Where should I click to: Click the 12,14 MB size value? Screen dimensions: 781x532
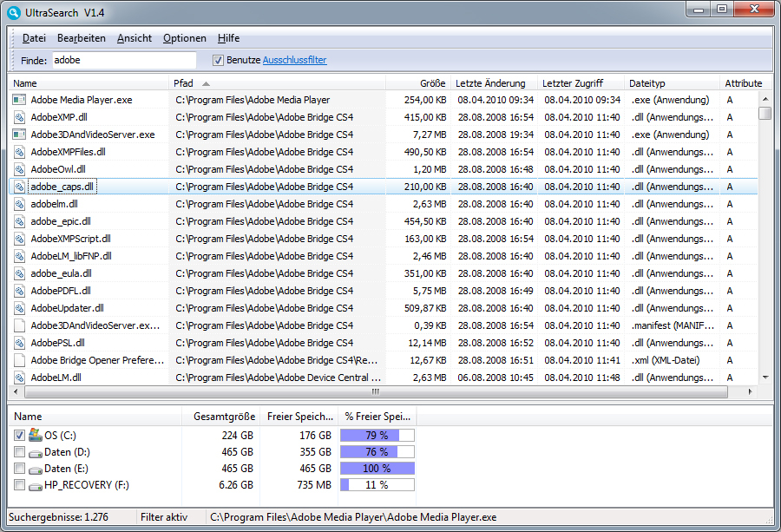[x=427, y=343]
